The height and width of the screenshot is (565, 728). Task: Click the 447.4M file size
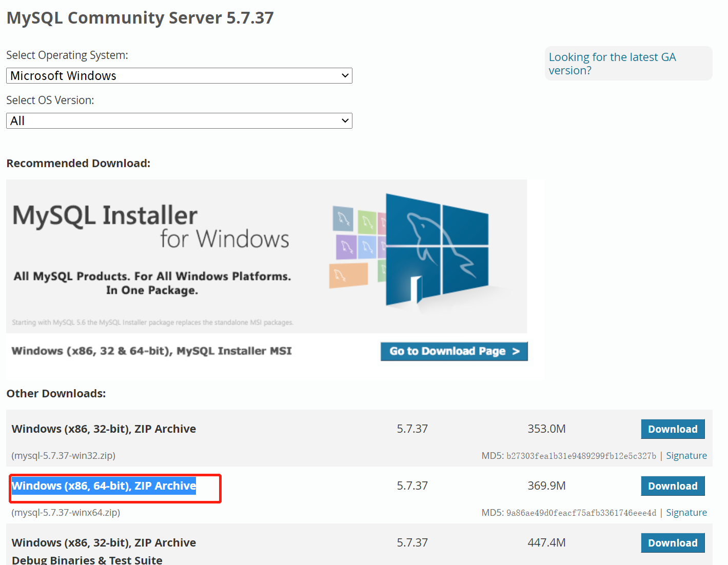point(546,542)
